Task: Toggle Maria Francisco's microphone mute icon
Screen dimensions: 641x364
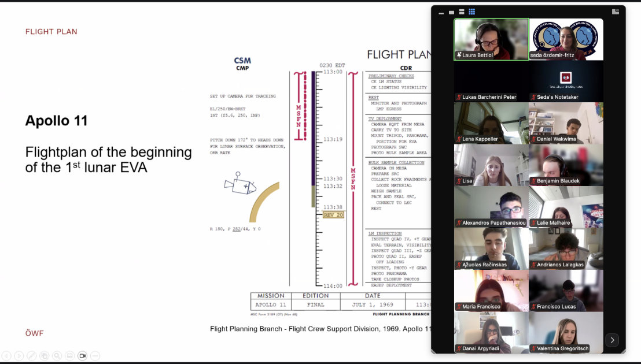Action: click(x=460, y=306)
